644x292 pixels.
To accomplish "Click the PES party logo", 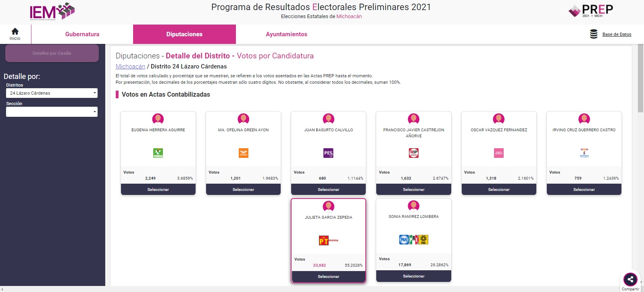I will 329,153.
